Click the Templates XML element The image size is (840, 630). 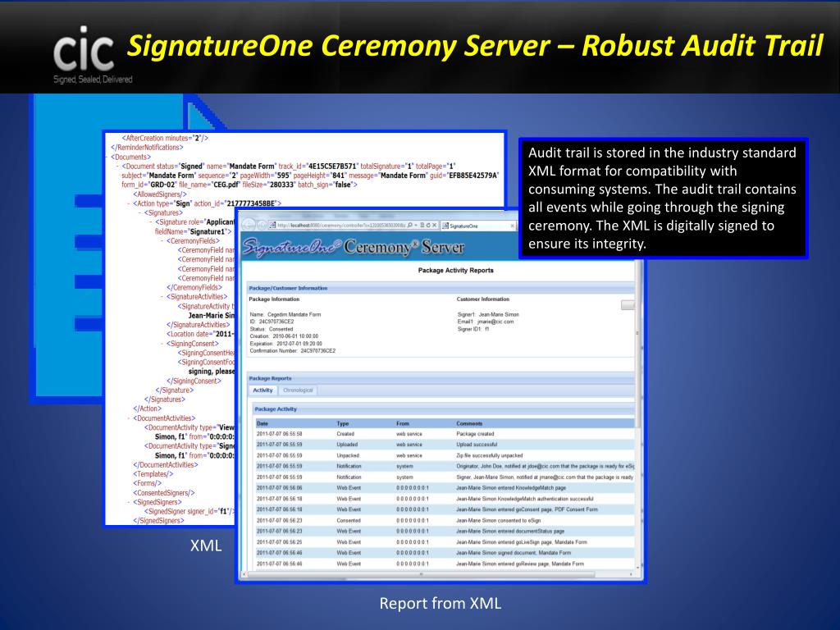tap(153, 474)
